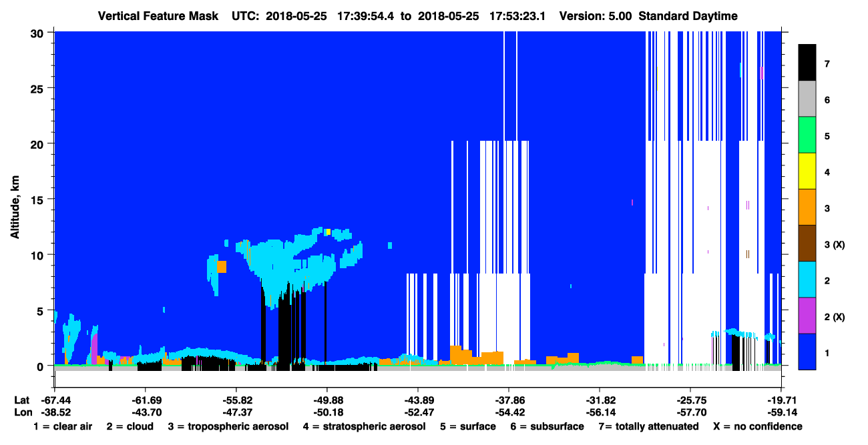Click the green surface swatch (5)
Screen dimensions: 868x445
[807, 135]
